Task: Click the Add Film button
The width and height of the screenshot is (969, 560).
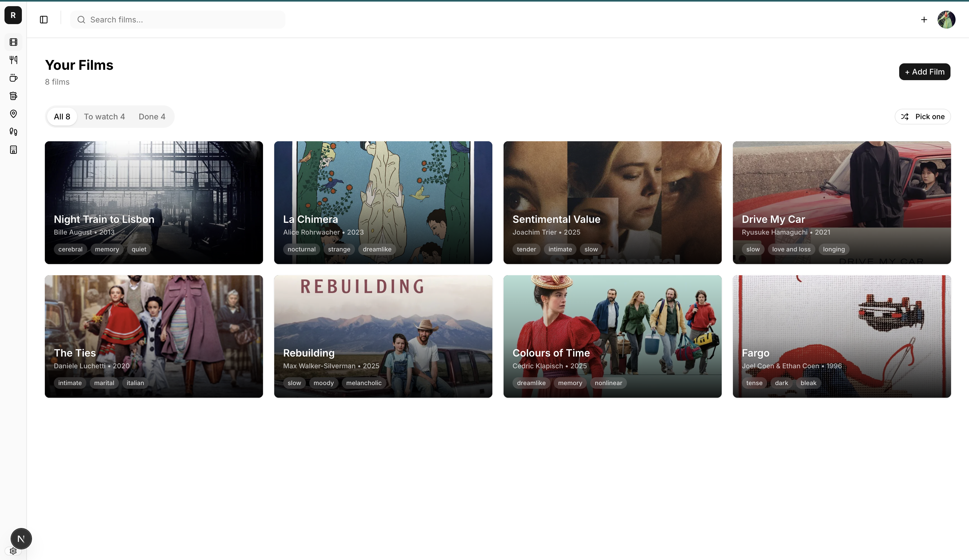Action: [924, 72]
